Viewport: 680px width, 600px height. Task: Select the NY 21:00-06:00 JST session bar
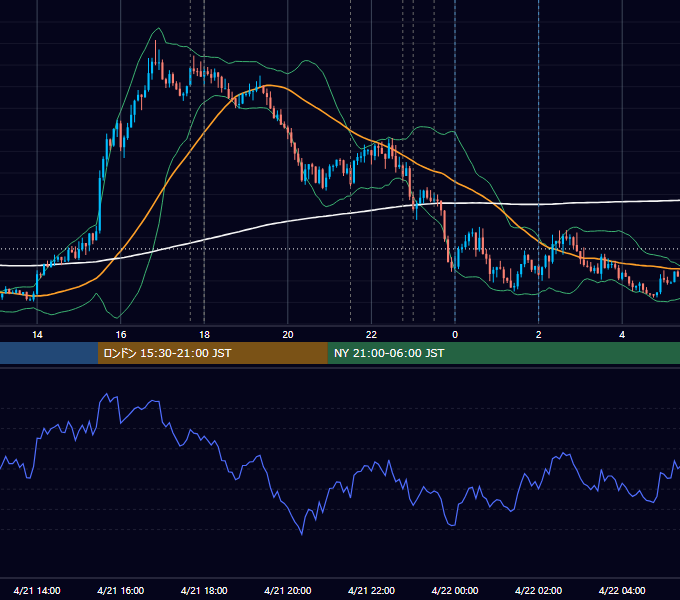(x=503, y=353)
